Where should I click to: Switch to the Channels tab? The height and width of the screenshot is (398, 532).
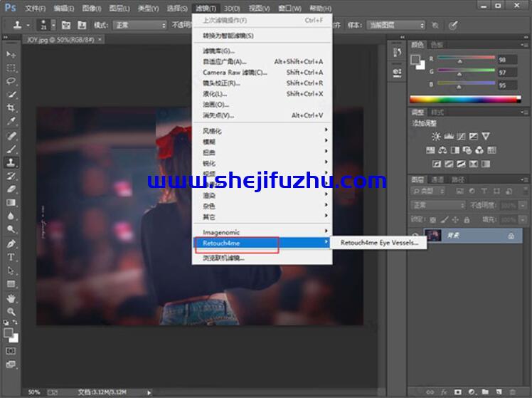point(437,179)
